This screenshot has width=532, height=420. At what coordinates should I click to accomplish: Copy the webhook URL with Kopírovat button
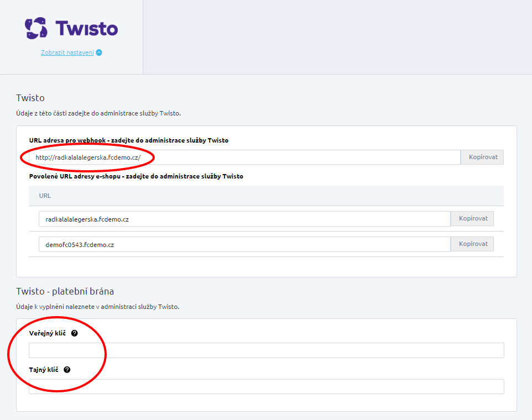point(482,158)
